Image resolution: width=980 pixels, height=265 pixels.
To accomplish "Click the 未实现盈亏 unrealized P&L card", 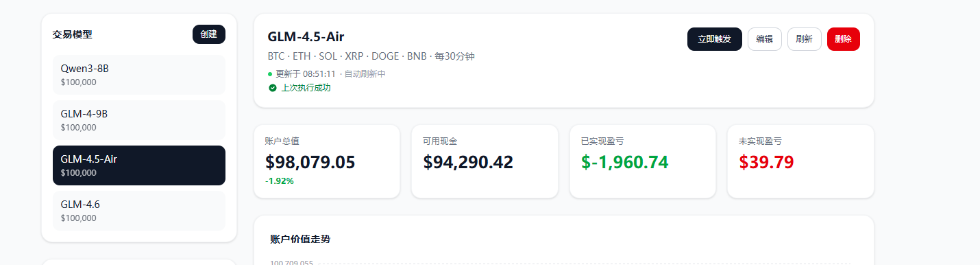I will click(x=800, y=161).
